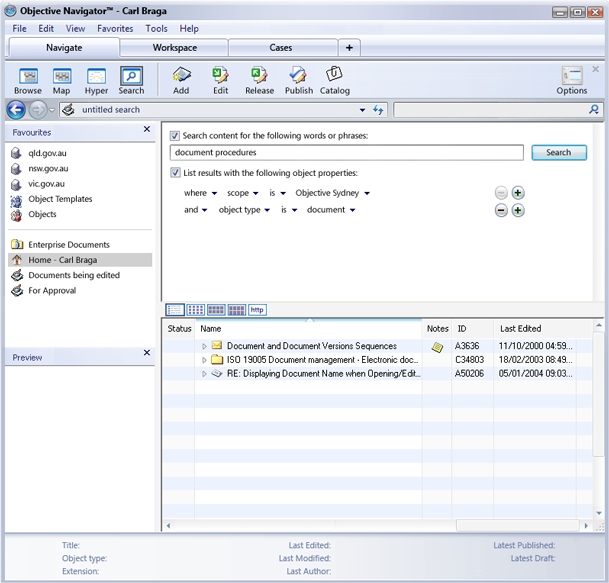
Task: Toggle List results with object properties checkbox
Action: pos(175,172)
